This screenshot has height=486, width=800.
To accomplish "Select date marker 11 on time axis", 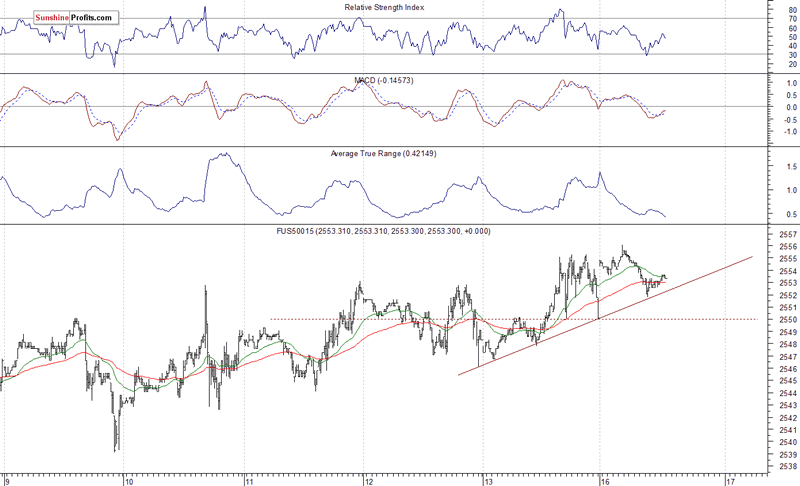I will coord(249,479).
